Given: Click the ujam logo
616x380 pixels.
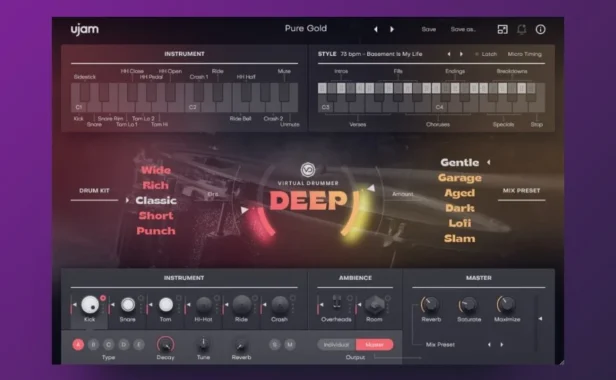Looking at the screenshot, I should point(84,29).
